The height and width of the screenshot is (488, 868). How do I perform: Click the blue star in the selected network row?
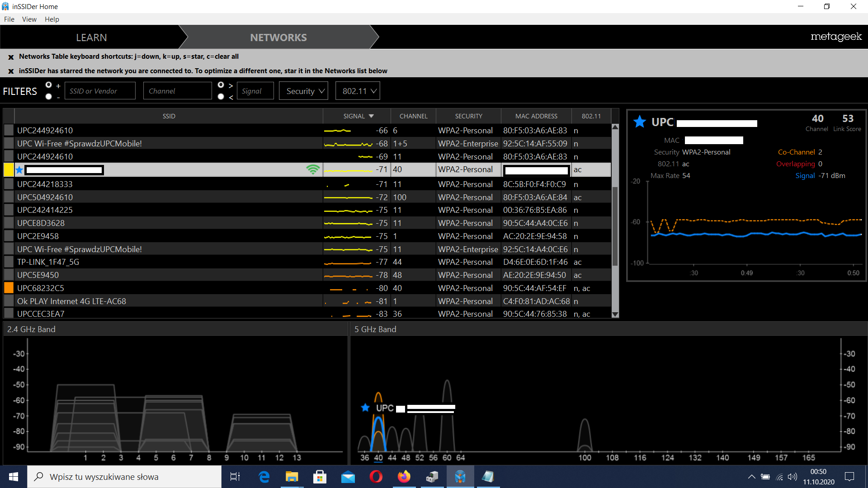(19, 170)
